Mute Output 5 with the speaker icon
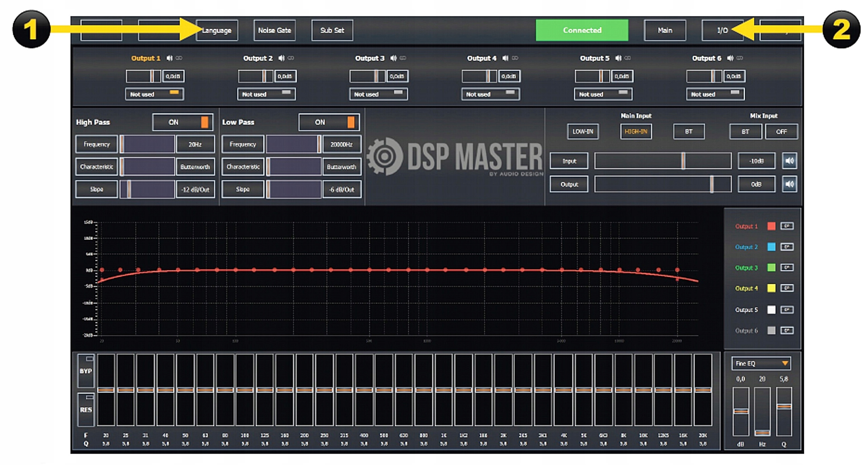Image resolution: width=868 pixels, height=465 pixels. (618, 58)
